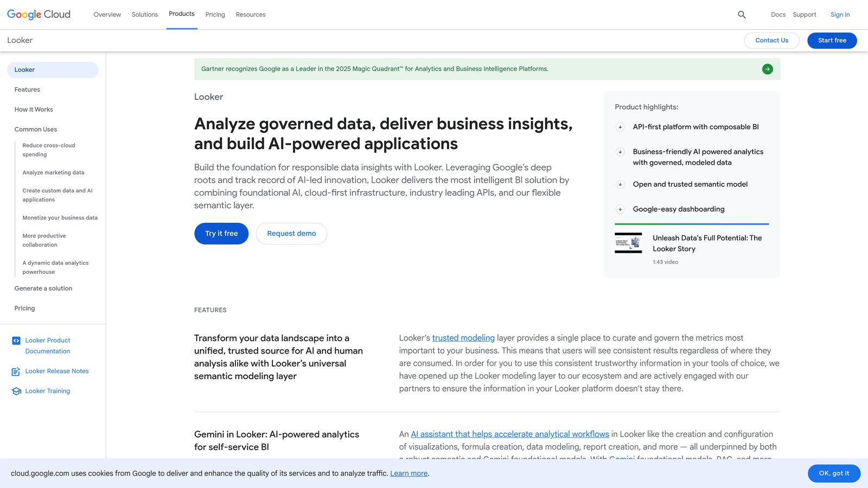Open the trusted modeling link
The height and width of the screenshot is (488, 868).
463,338
